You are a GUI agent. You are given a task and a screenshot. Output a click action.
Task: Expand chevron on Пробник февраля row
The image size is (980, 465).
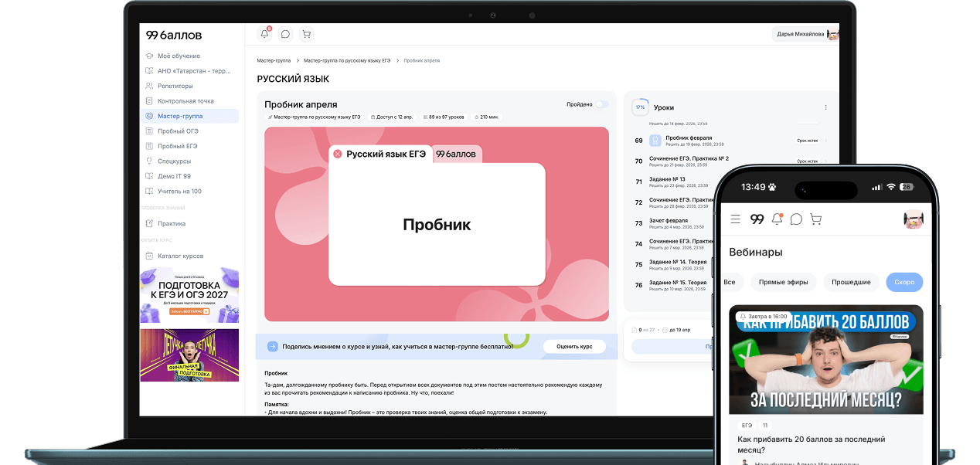pos(825,141)
